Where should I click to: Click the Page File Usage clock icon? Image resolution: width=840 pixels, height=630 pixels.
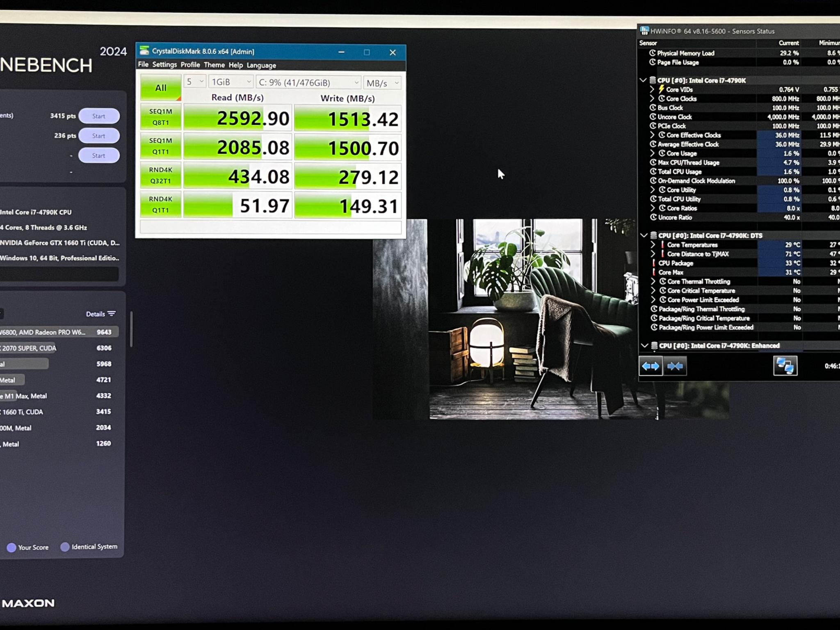tap(653, 62)
